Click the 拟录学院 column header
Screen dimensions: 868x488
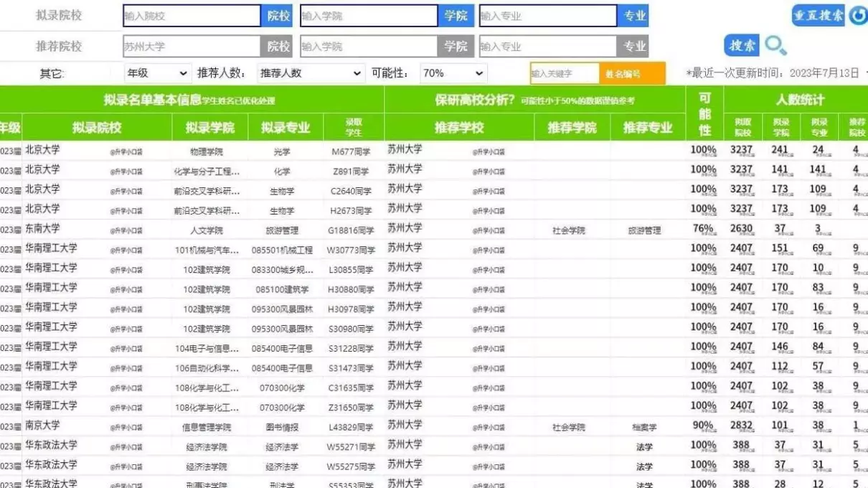coord(210,128)
